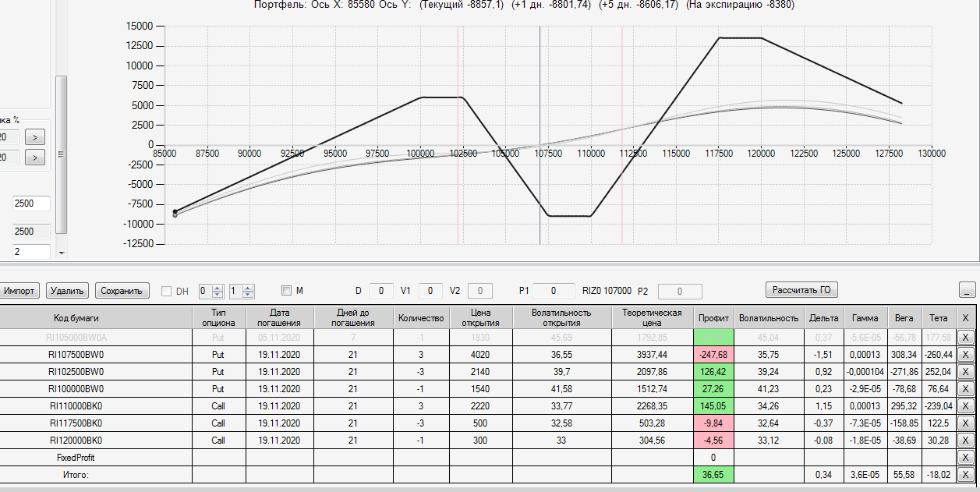Viewport: 980px width, 492px height.
Task: Click the P2 input field
Action: click(679, 291)
